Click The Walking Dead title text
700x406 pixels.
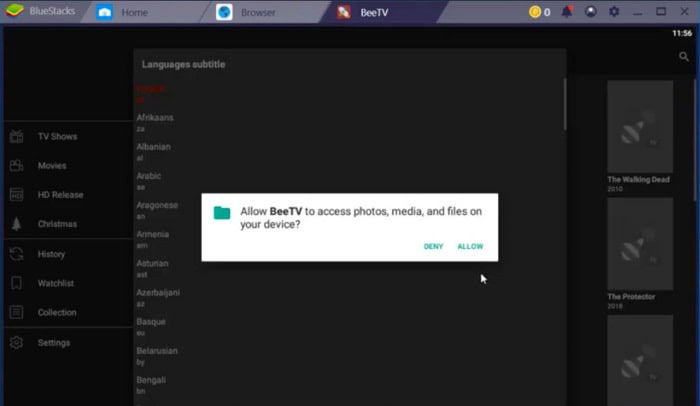(x=638, y=179)
